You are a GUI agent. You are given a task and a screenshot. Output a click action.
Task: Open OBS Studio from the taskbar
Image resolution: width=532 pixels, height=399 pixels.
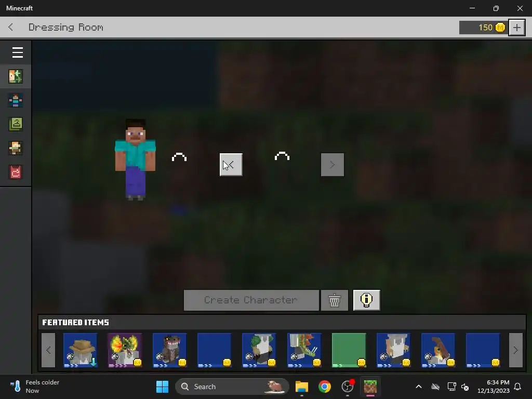pyautogui.click(x=348, y=387)
